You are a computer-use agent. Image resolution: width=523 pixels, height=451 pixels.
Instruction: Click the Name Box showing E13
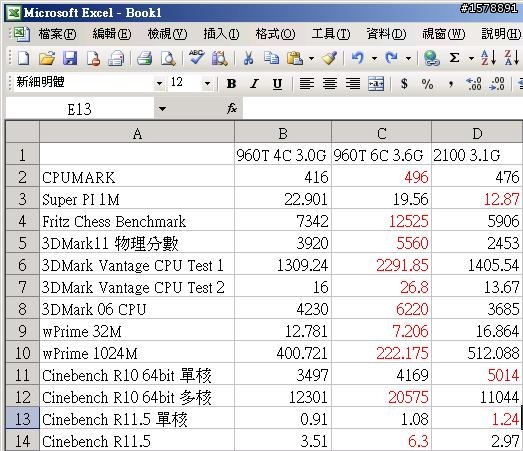pos(79,109)
